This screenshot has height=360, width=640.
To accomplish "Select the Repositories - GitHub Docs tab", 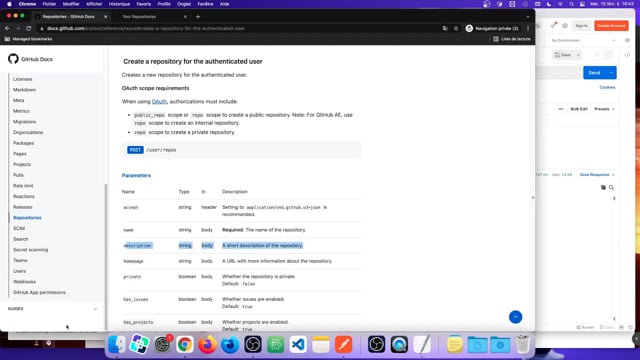I will click(x=71, y=16).
